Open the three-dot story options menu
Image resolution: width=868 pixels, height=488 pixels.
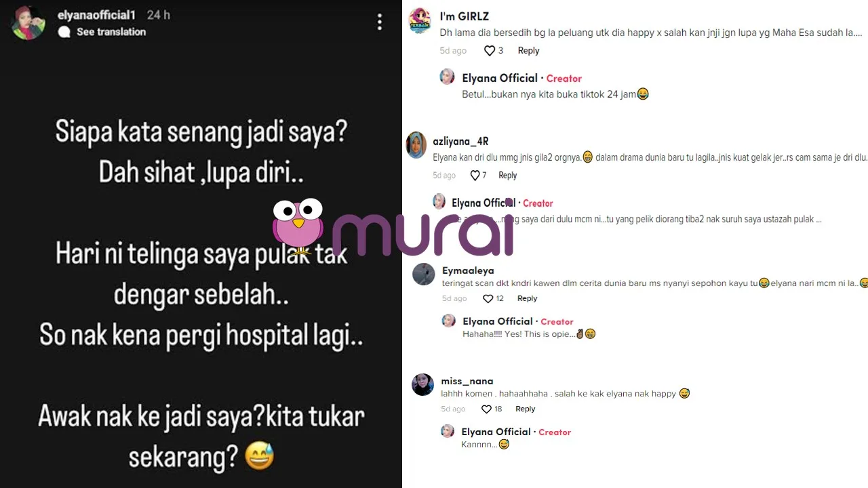click(x=380, y=22)
